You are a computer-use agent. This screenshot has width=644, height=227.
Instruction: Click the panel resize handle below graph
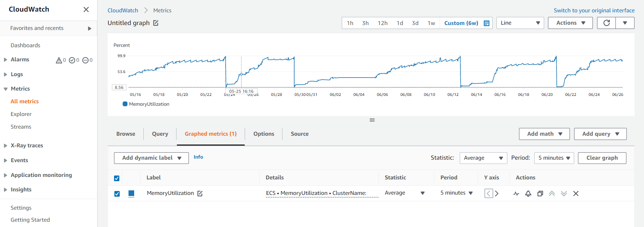372,120
